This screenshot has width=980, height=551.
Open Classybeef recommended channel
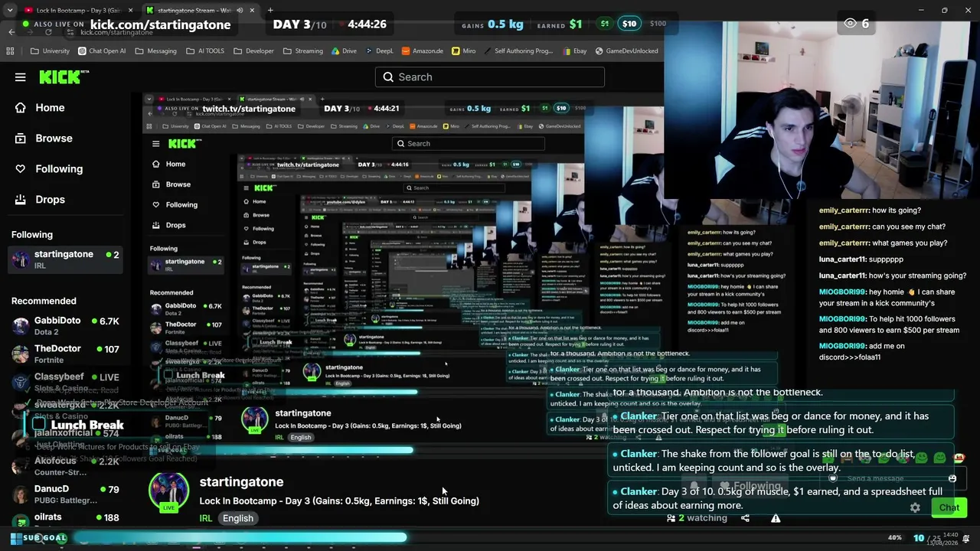pos(65,381)
